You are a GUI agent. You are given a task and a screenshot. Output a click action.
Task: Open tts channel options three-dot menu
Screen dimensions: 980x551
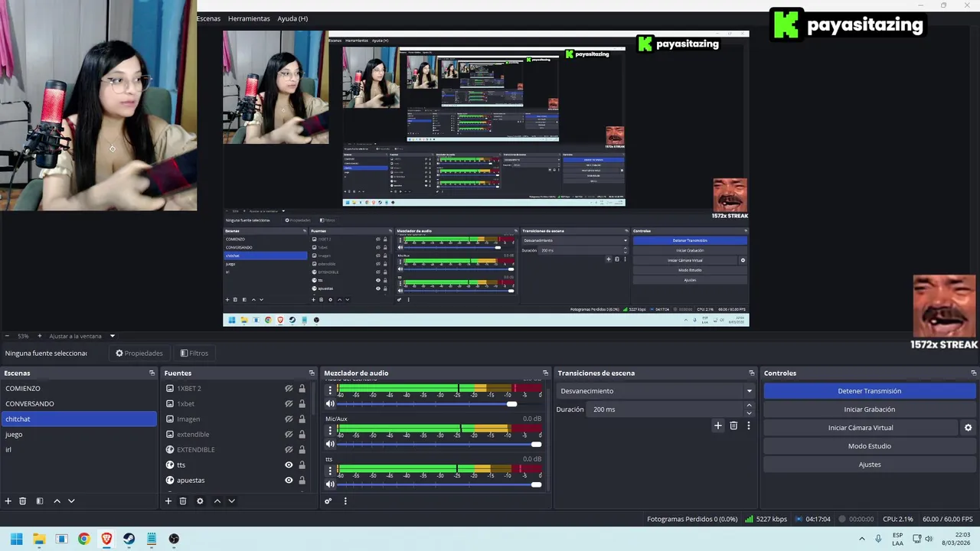[x=330, y=471]
